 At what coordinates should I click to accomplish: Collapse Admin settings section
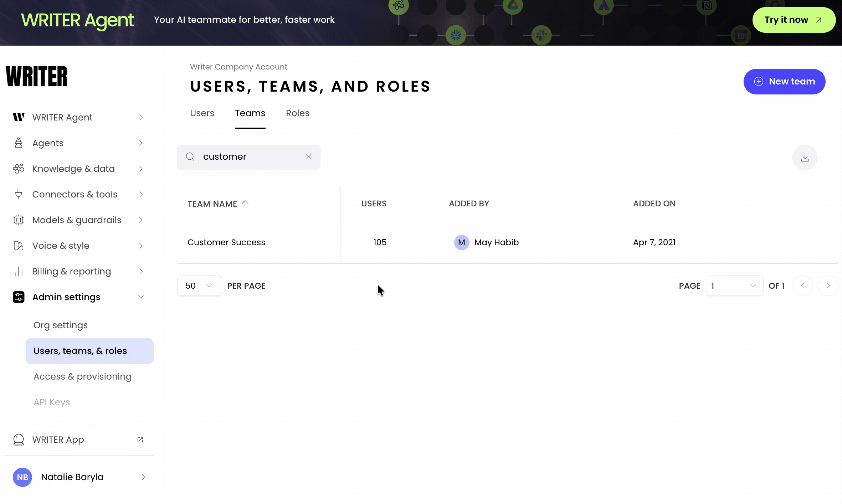141,297
